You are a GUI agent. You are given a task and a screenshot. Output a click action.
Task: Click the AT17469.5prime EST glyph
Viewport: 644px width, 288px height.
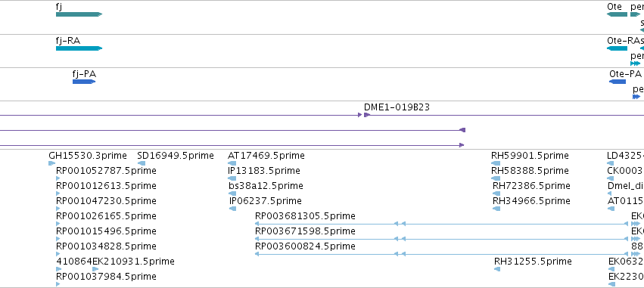coord(232,163)
